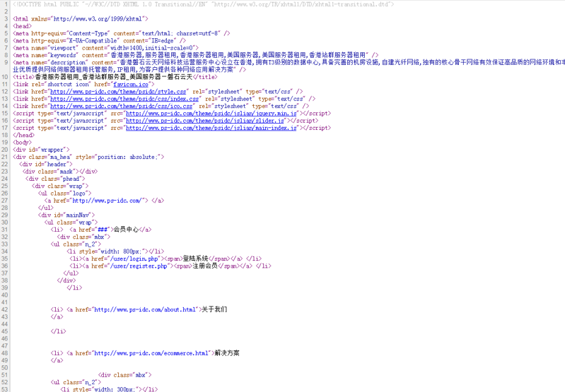Click the viewport meta tag line
This screenshot has width=565, height=392.
click(105, 48)
